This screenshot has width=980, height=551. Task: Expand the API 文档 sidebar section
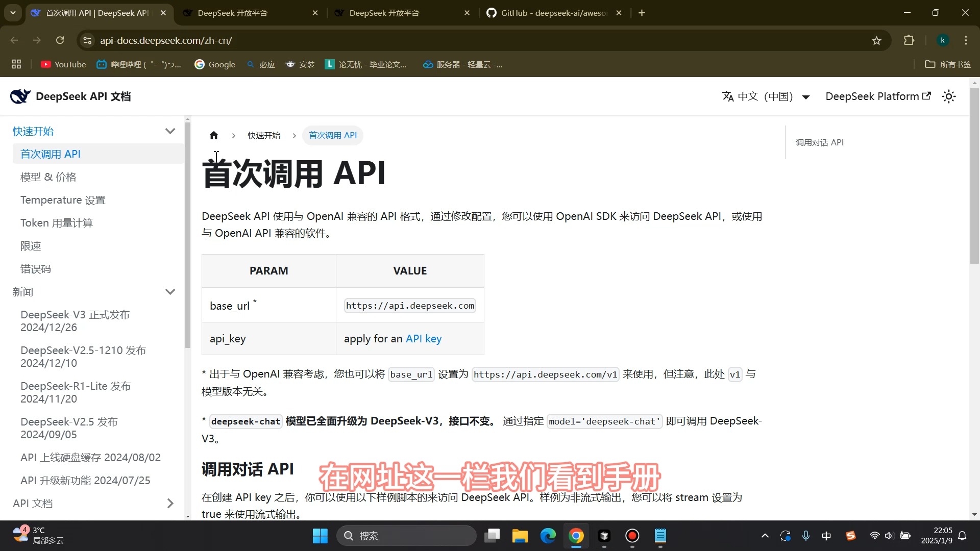170,504
